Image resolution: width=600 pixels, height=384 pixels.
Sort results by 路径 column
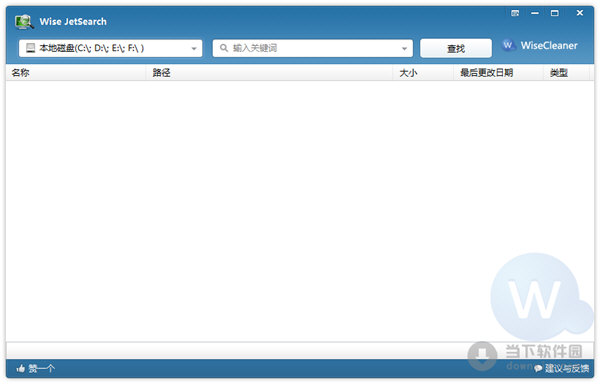point(269,73)
